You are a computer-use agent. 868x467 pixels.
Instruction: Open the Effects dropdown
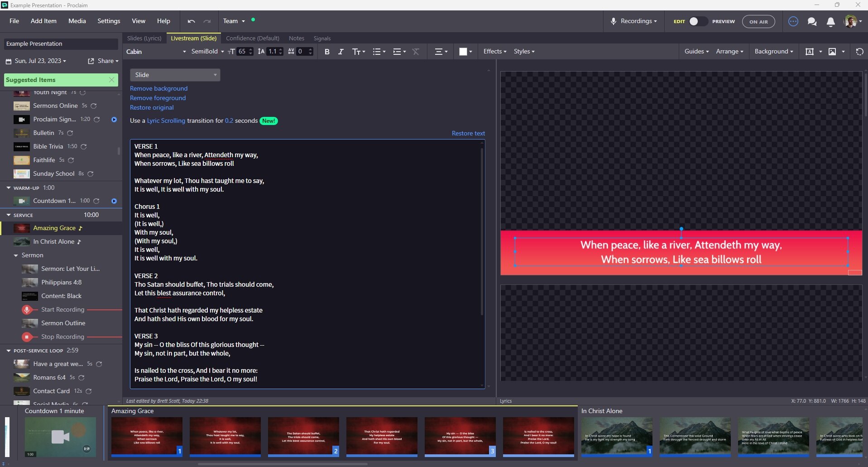494,51
